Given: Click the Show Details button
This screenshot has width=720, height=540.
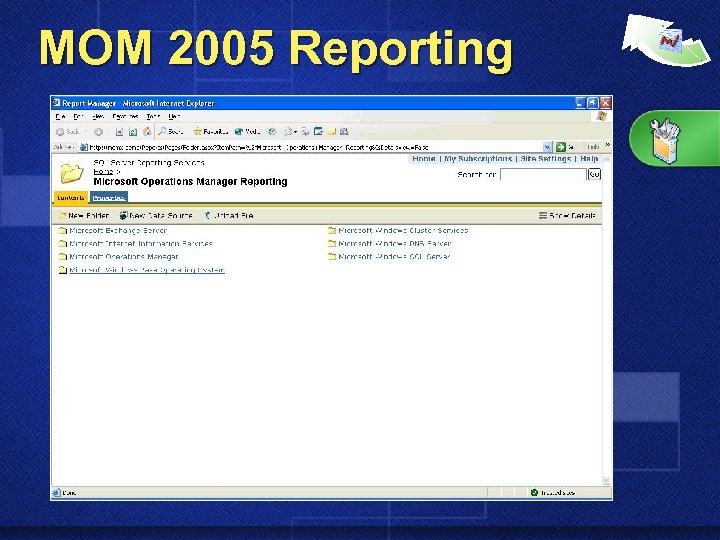Looking at the screenshot, I should pyautogui.click(x=567, y=215).
